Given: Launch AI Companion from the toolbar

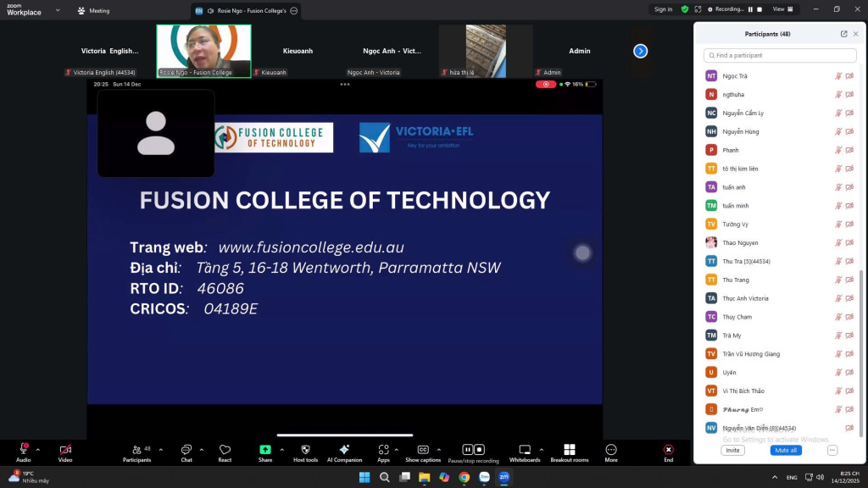Looking at the screenshot, I should coord(344,450).
